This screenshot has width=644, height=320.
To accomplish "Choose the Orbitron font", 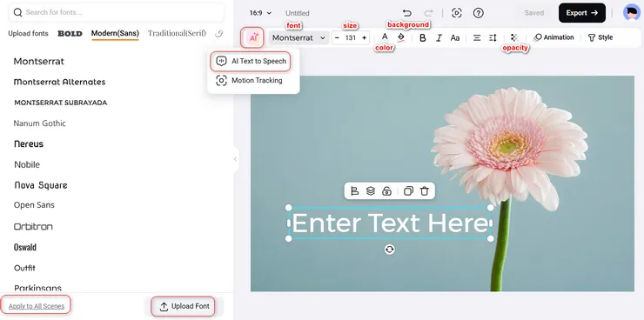I will [x=33, y=226].
